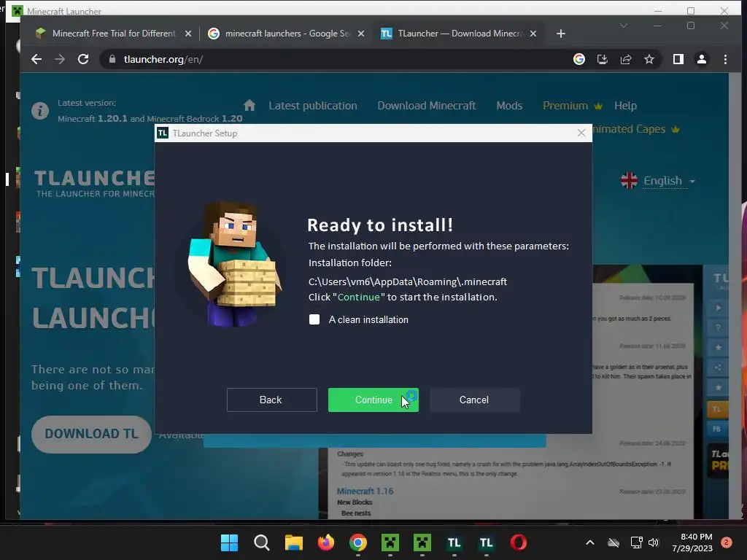Open the Premium menu item
747x560 pixels.
572,106
